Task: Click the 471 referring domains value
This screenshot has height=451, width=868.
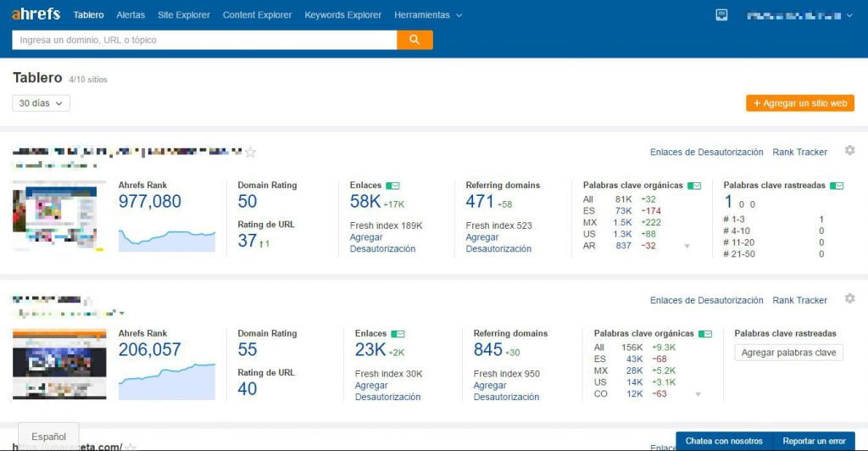Action: pos(480,202)
